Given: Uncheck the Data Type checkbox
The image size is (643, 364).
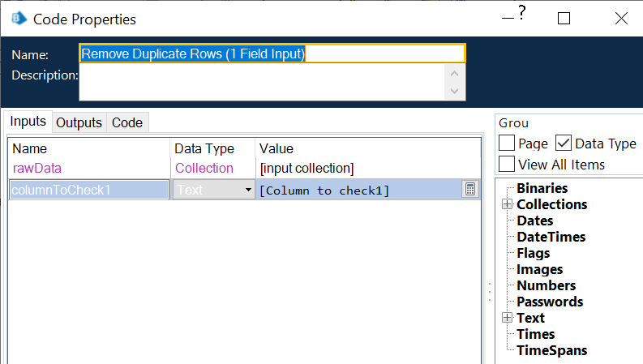Looking at the screenshot, I should (564, 143).
